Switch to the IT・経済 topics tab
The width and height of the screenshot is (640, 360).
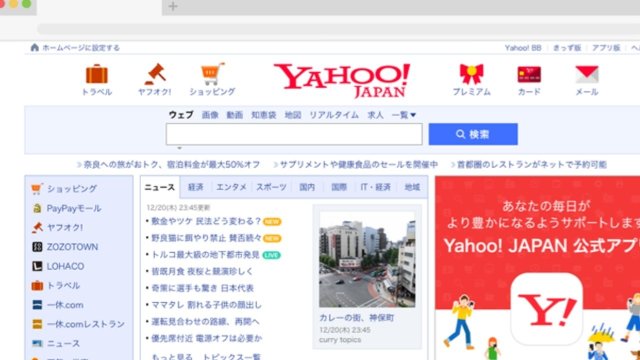(376, 187)
